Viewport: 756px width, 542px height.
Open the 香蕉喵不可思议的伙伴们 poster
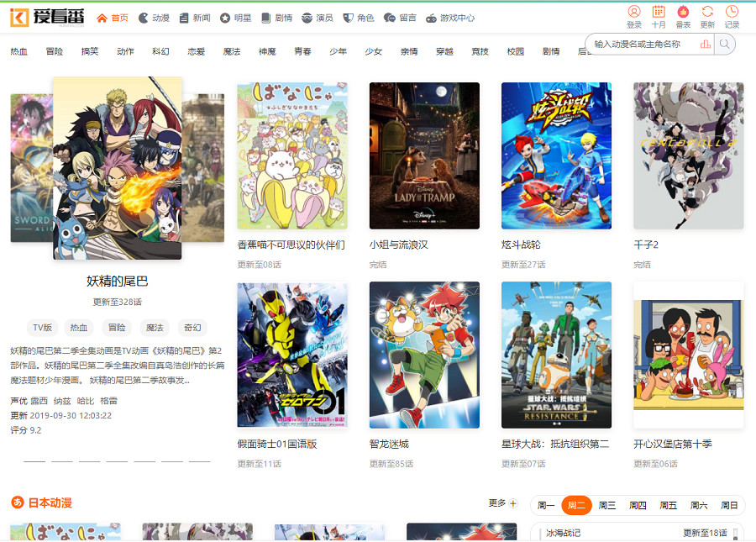click(x=292, y=155)
